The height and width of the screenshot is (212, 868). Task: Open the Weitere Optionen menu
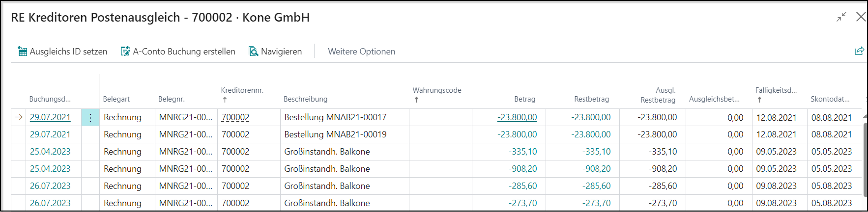(361, 52)
